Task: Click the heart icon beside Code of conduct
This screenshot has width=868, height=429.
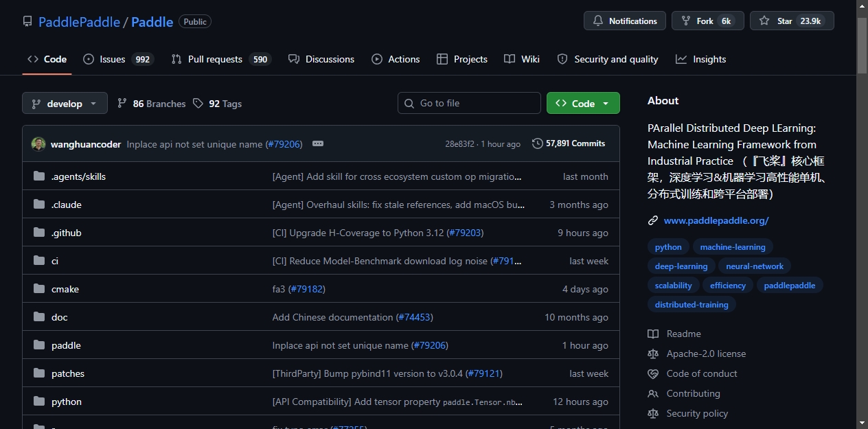Action: tap(653, 373)
